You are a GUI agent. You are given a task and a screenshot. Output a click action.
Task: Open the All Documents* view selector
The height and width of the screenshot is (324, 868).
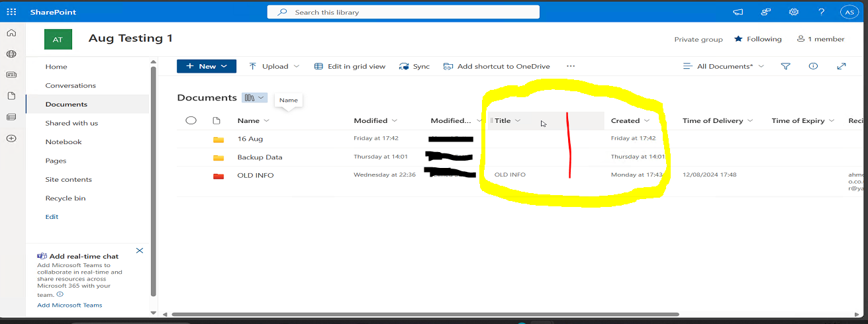[723, 66]
